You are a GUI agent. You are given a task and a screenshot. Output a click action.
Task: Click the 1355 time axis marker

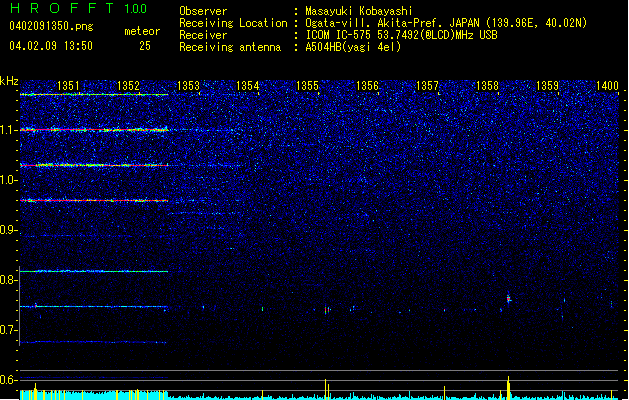(x=307, y=86)
